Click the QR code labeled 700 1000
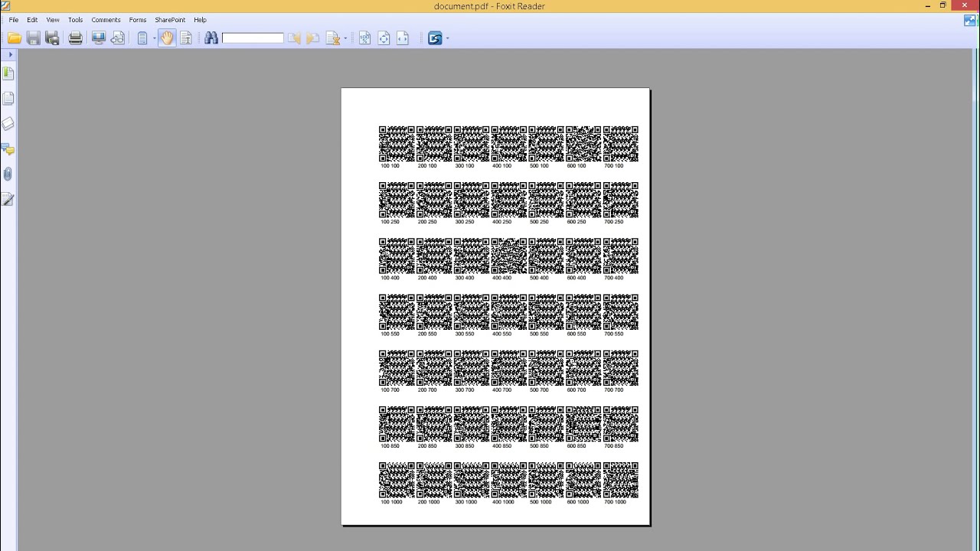This screenshot has width=980, height=551. pos(621,480)
